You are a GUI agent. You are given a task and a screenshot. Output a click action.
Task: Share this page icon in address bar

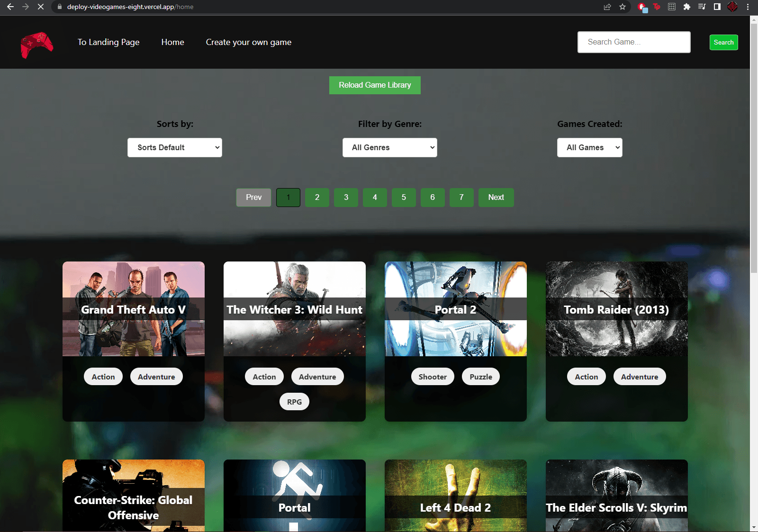click(607, 7)
